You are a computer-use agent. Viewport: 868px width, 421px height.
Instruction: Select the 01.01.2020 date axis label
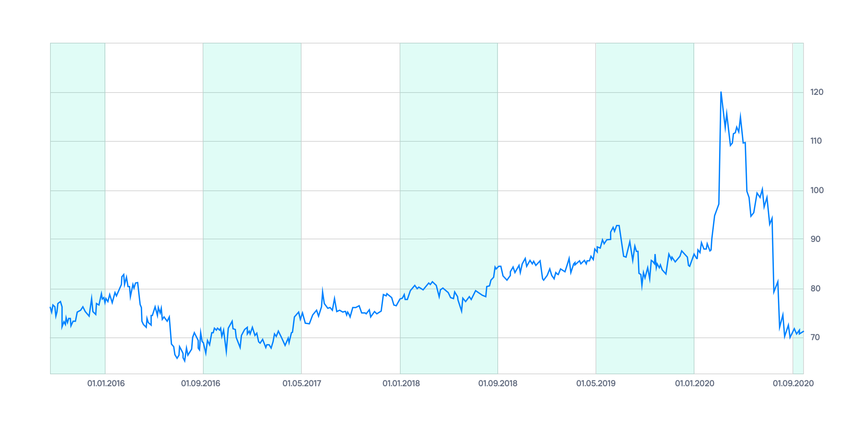click(694, 383)
